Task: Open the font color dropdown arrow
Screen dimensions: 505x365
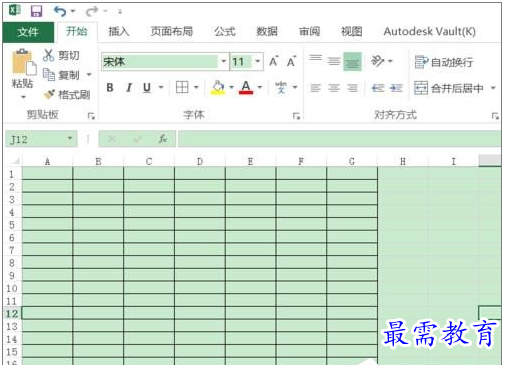Action: click(260, 88)
